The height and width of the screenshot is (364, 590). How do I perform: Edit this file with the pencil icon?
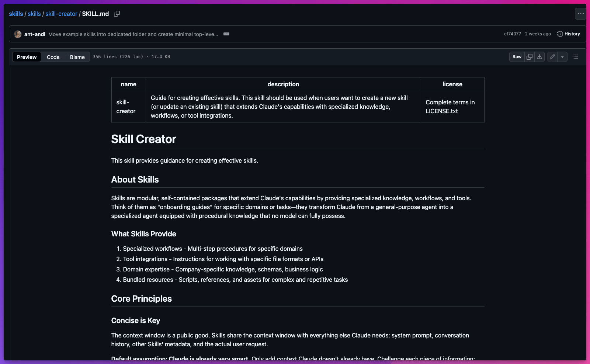click(552, 57)
